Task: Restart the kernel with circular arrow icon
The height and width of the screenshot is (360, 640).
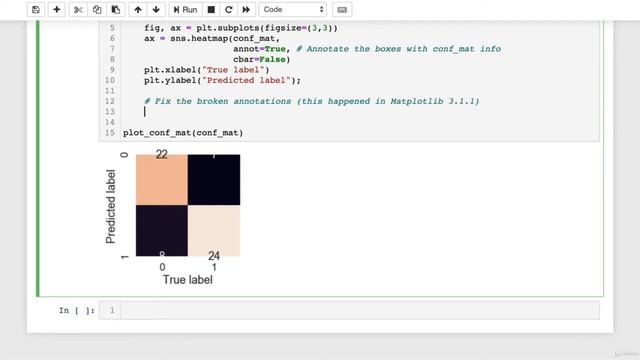Action: point(229,9)
